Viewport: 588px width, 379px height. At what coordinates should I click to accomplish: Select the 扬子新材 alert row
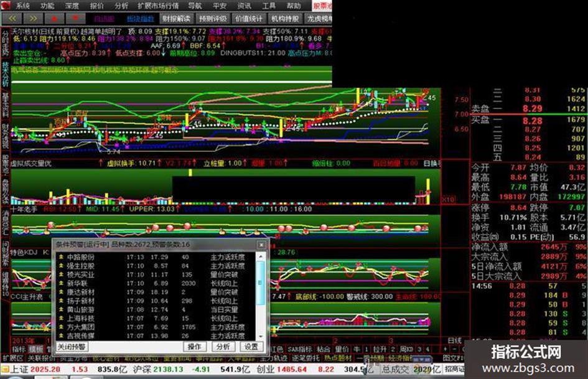pyautogui.click(x=156, y=301)
